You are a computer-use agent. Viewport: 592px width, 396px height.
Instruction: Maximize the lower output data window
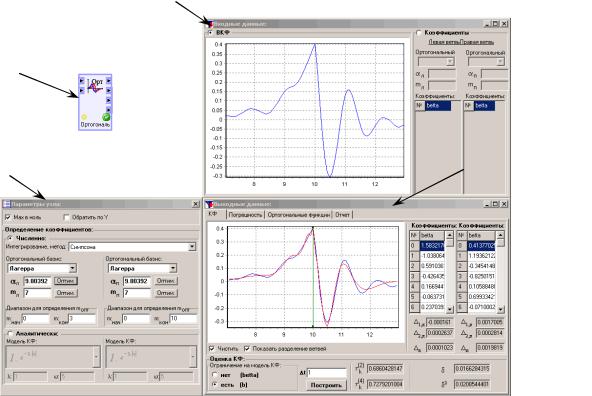coord(496,204)
